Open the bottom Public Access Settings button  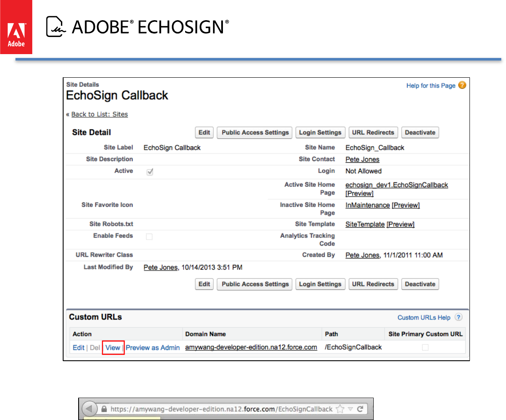(x=255, y=284)
